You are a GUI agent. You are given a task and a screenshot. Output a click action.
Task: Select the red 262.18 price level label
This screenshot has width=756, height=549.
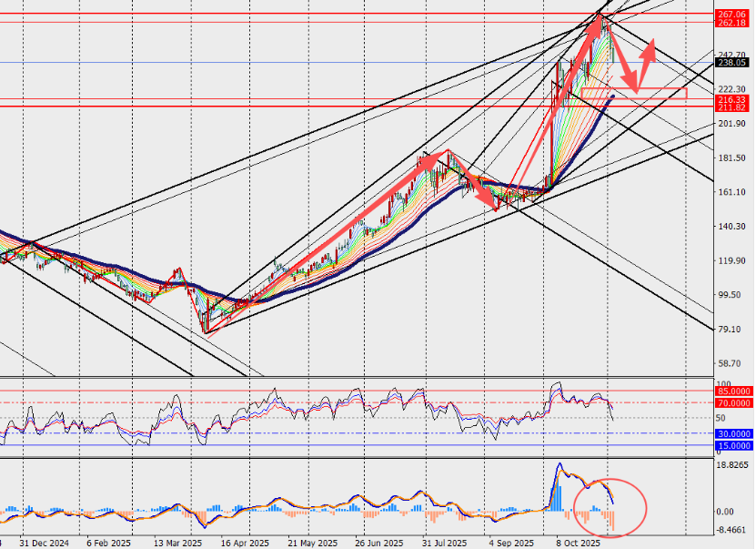coord(732,23)
